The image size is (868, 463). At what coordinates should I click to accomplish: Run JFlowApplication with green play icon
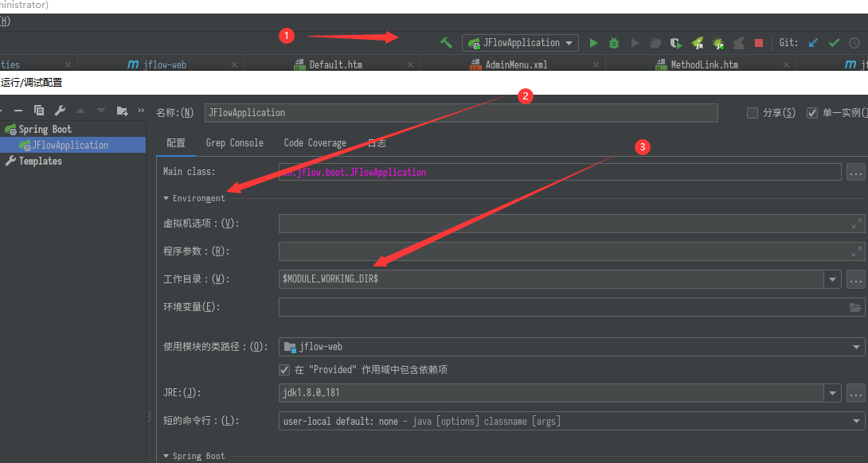click(x=593, y=43)
